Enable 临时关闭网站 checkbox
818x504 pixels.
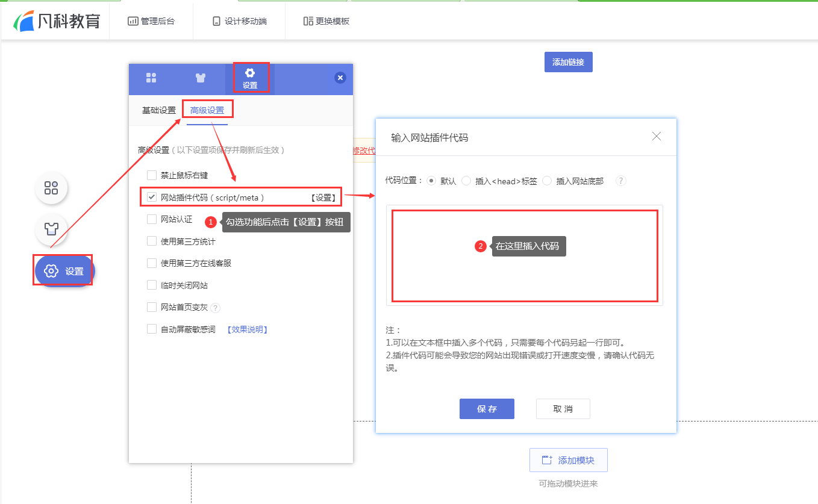click(x=152, y=285)
